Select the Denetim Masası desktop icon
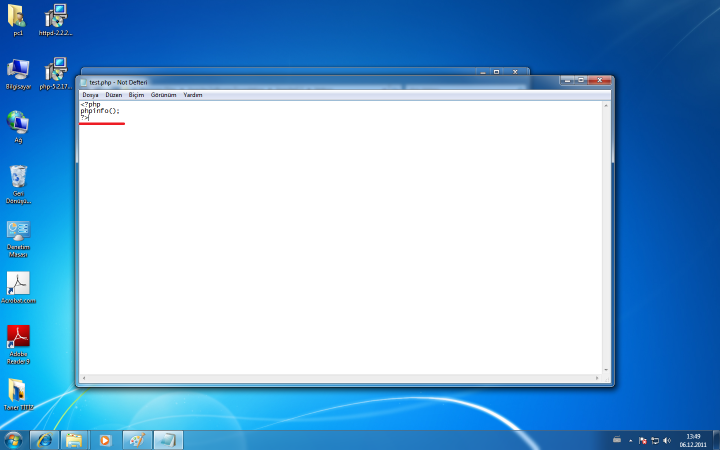 [x=18, y=232]
